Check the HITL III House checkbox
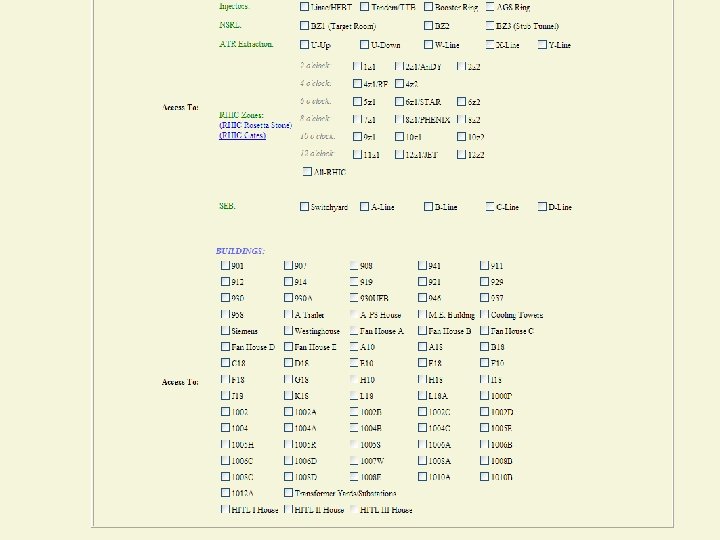 pos(354,509)
